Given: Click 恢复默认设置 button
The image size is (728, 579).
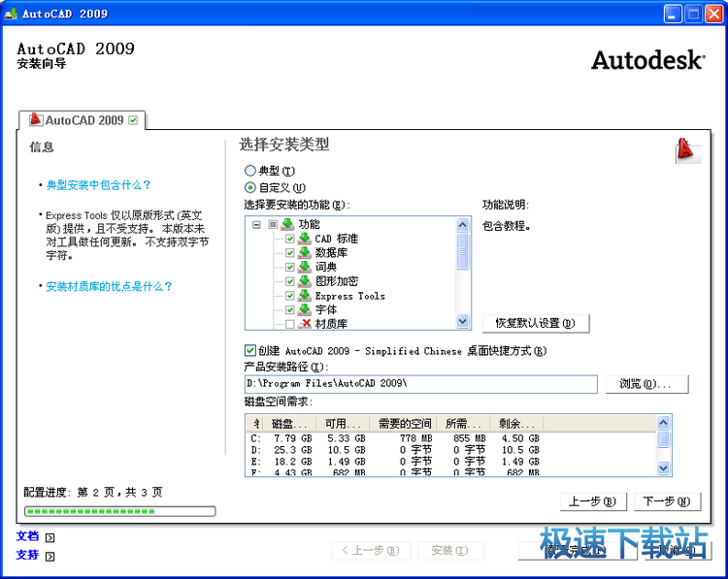Looking at the screenshot, I should [x=536, y=323].
